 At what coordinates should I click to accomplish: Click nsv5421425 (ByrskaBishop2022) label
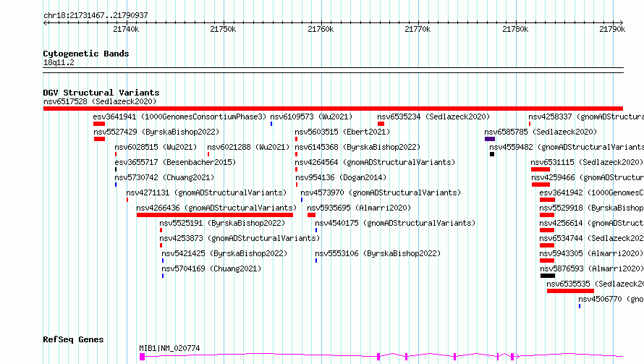point(224,253)
